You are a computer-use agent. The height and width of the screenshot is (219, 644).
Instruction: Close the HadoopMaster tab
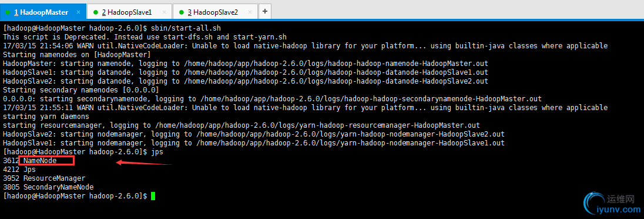[x=78, y=12]
